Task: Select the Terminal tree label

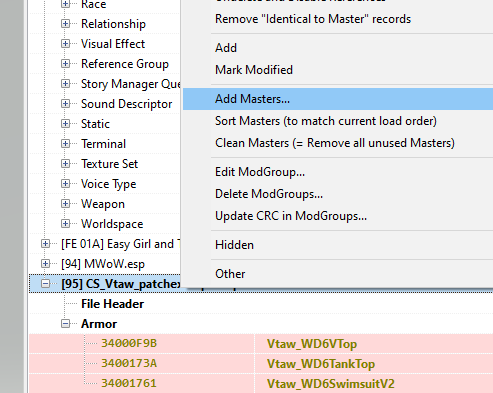Action: coord(104,144)
